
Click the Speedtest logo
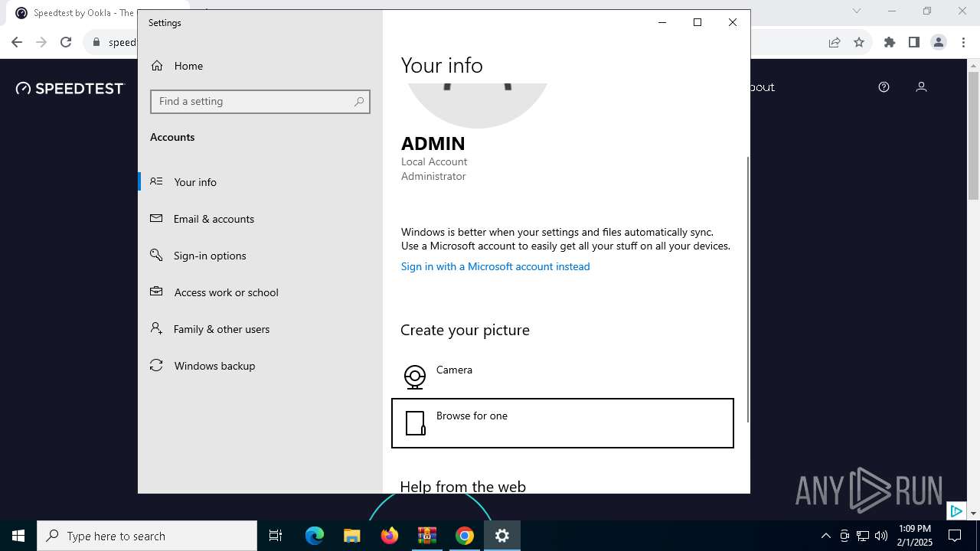click(70, 88)
